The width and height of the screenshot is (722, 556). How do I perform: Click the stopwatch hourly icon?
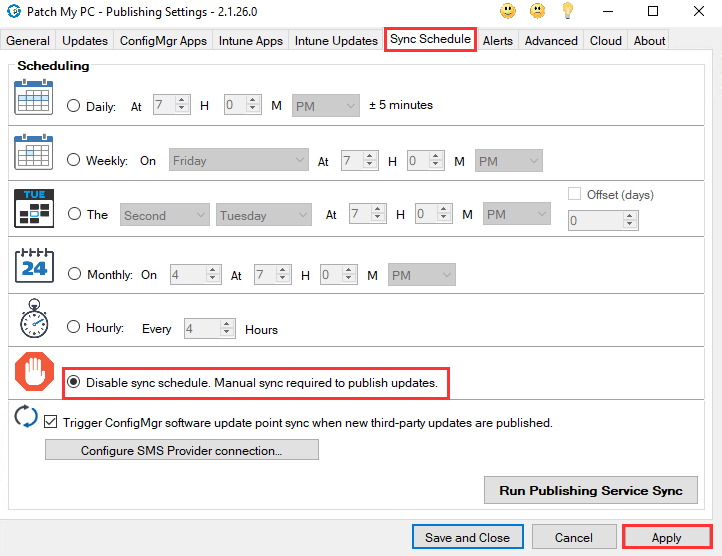(34, 318)
